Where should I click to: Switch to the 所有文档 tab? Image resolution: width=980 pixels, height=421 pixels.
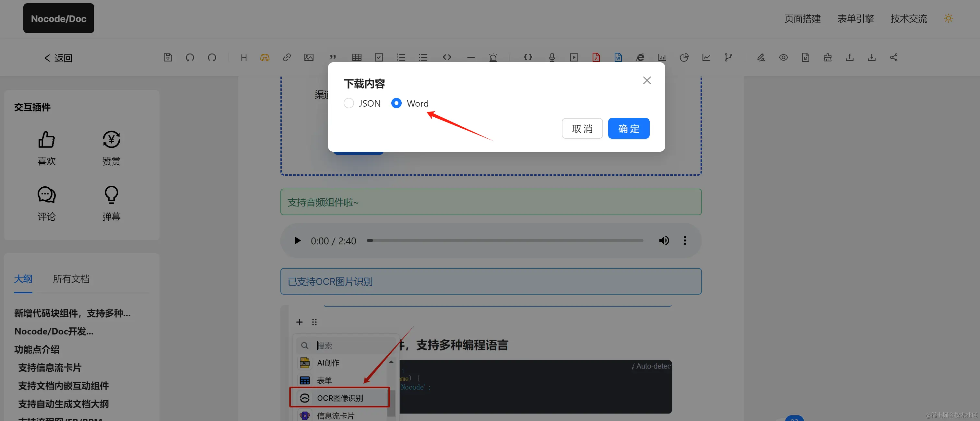click(x=71, y=279)
